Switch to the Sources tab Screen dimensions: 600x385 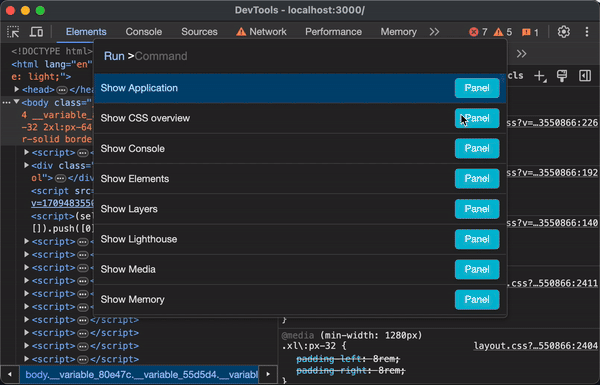click(x=199, y=32)
